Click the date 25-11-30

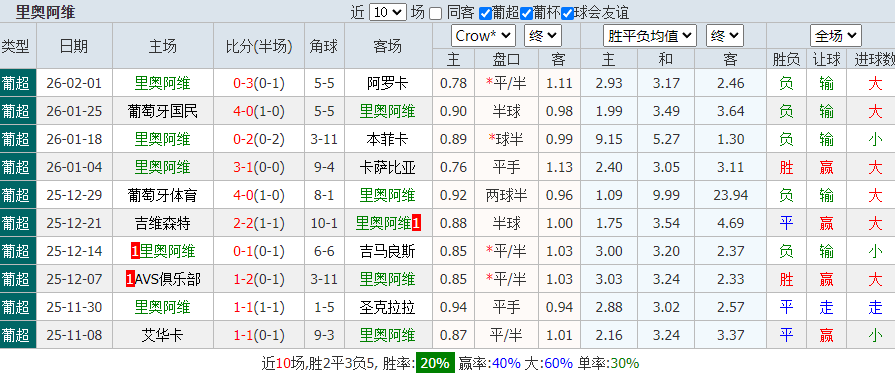click(74, 307)
